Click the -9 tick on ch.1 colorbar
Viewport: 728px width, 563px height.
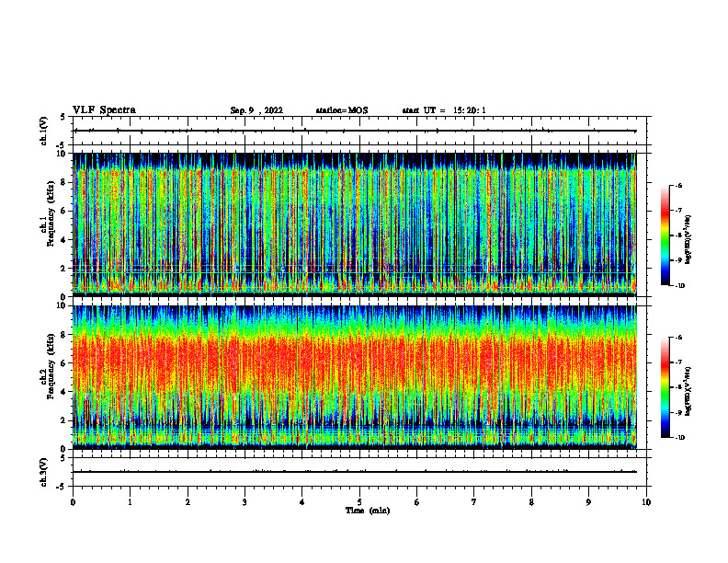tap(678, 260)
